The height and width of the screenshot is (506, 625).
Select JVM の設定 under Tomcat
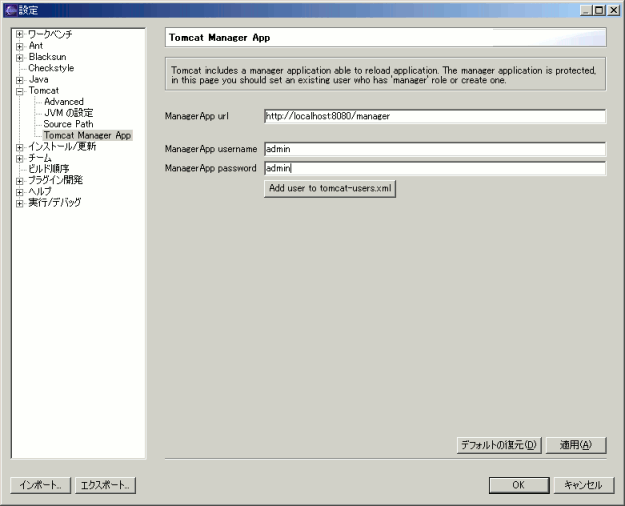click(68, 113)
